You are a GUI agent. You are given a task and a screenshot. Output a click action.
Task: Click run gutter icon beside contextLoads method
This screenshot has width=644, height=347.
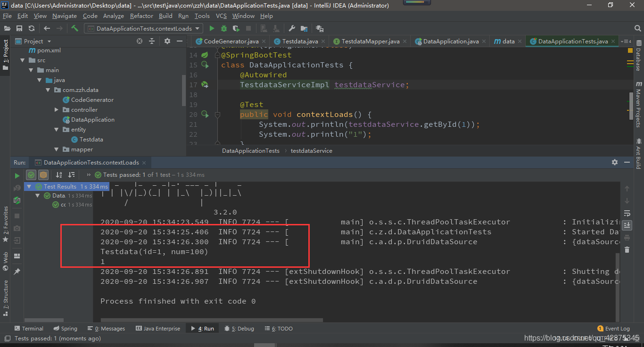pos(205,115)
